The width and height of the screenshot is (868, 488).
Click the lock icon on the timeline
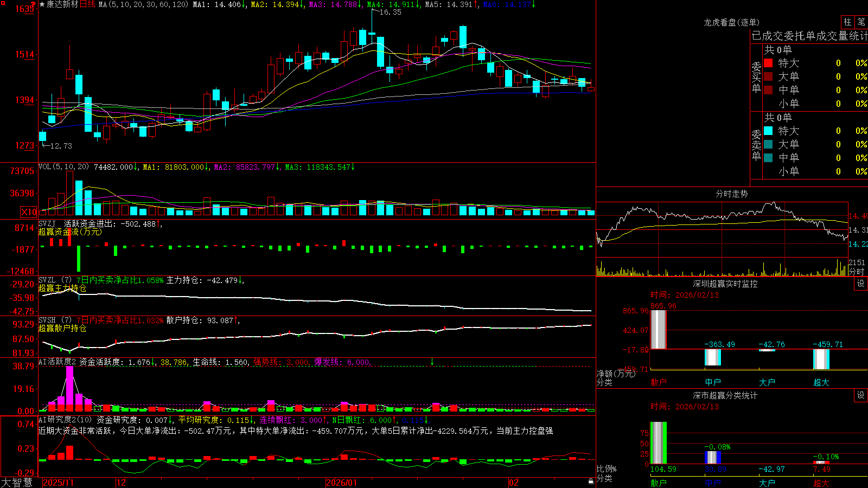(591, 481)
